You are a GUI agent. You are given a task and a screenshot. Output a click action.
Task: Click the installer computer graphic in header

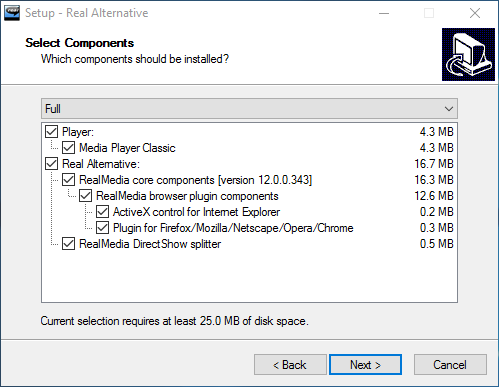(468, 54)
